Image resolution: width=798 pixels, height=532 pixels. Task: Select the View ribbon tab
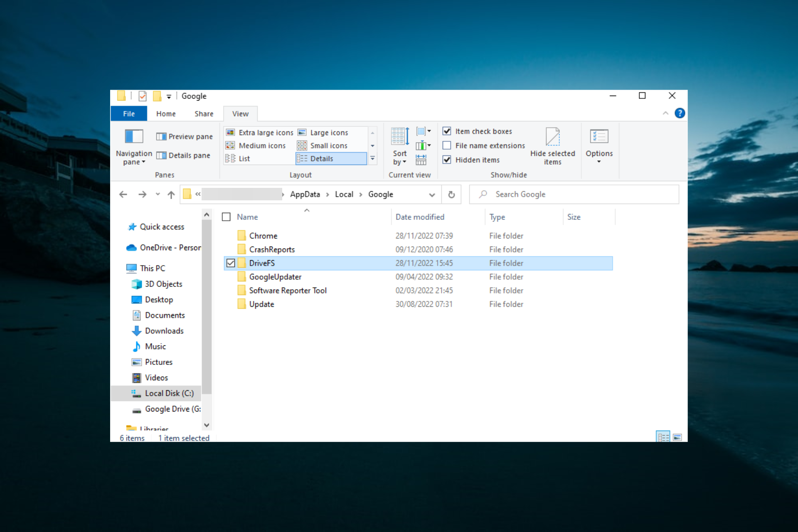[x=240, y=114]
